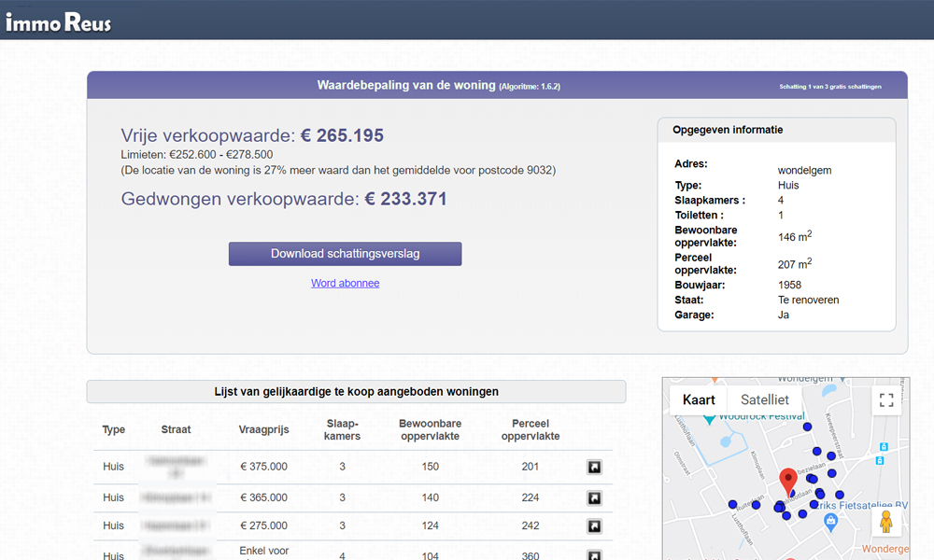Click the Download schattingsverslag button
Image resolution: width=934 pixels, height=560 pixels.
point(345,253)
